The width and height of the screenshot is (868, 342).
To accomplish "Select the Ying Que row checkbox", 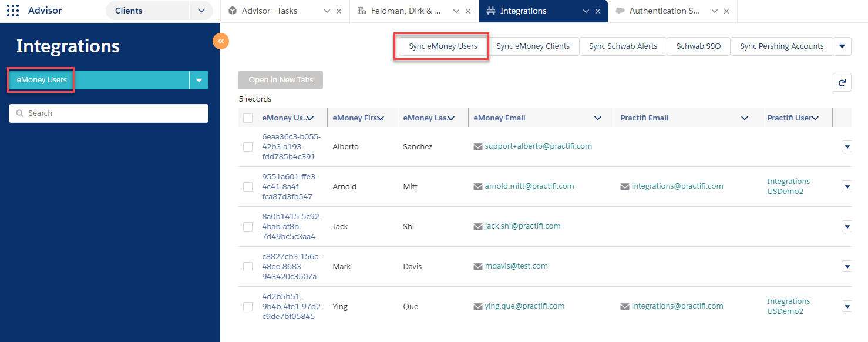I will [248, 307].
